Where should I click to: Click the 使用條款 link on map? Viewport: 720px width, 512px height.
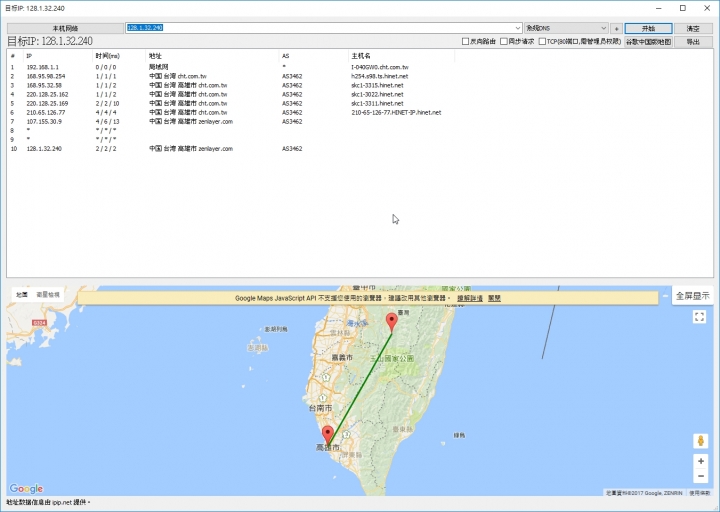pos(699,493)
